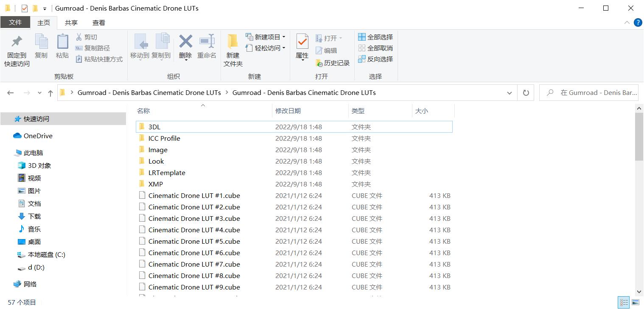
Task: Click the 属性 properties icon
Action: [302, 42]
